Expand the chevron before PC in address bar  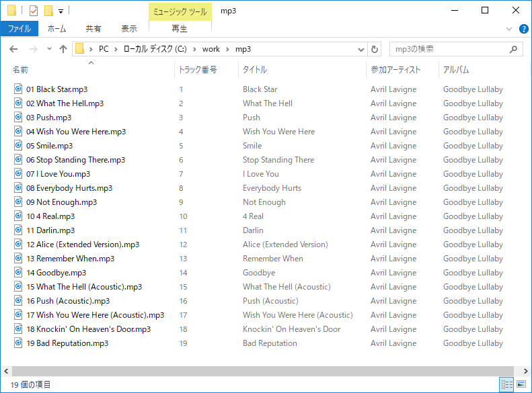pyautogui.click(x=91, y=50)
